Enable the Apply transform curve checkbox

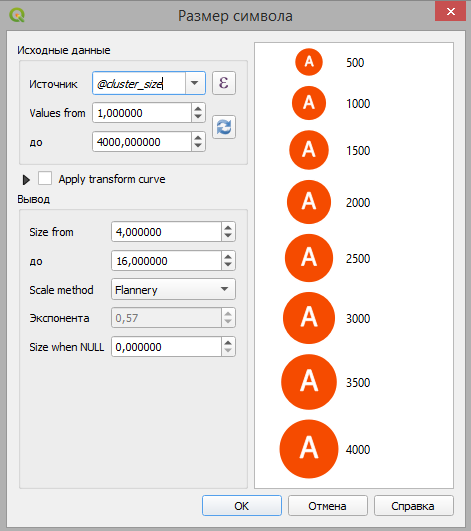point(45,178)
